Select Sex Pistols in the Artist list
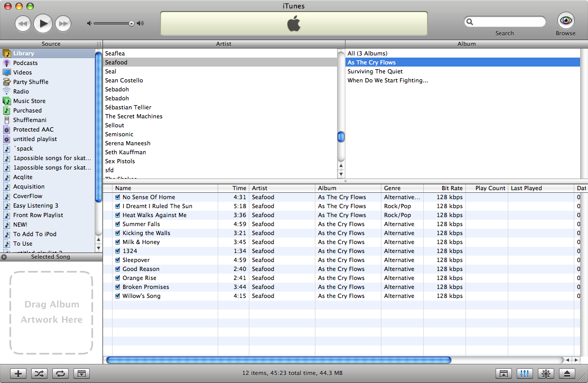588x383 pixels. (220, 161)
